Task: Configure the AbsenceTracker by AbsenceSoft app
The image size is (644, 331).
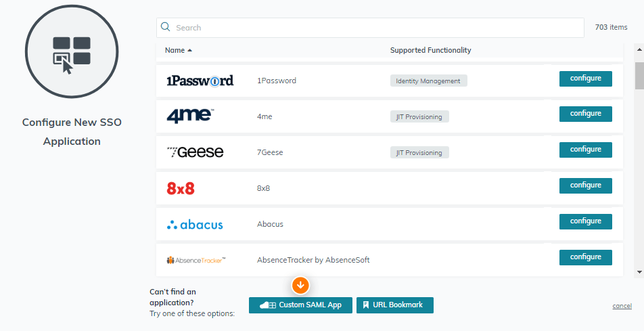Action: click(586, 257)
